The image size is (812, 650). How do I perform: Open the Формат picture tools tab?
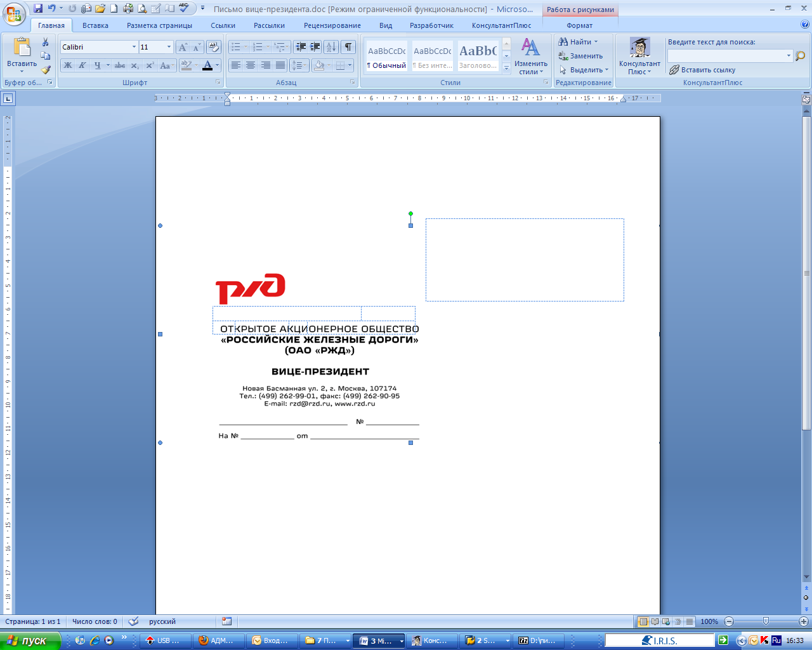579,25
